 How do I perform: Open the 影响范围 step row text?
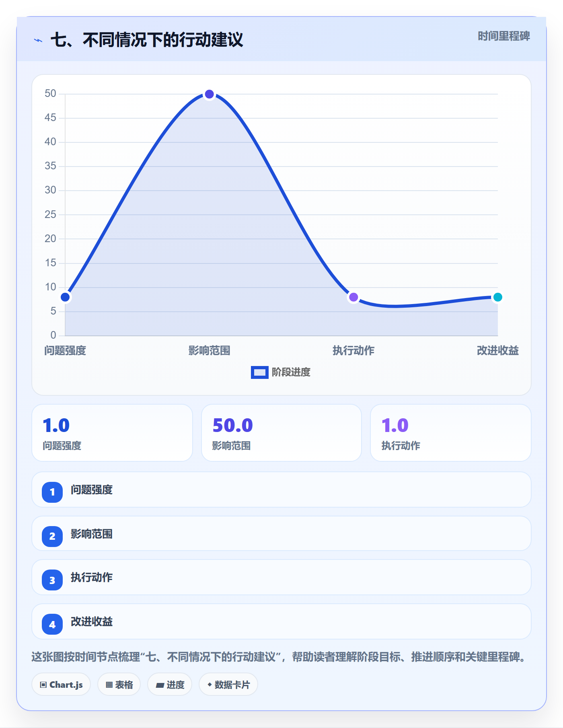pos(92,534)
